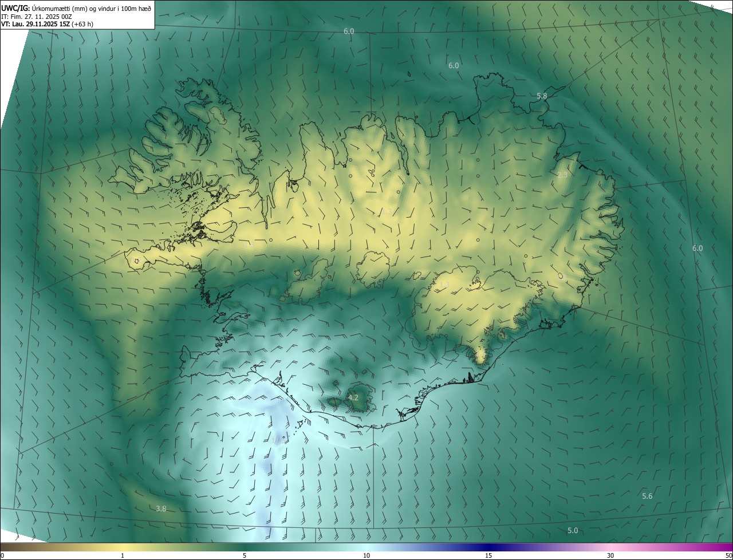Click the colour scale tick label 15

[x=488, y=555]
